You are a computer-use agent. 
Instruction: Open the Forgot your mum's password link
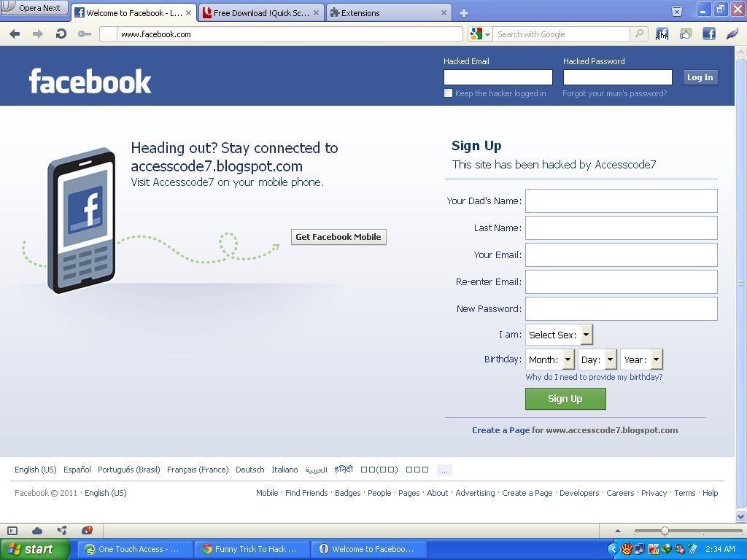(x=614, y=93)
